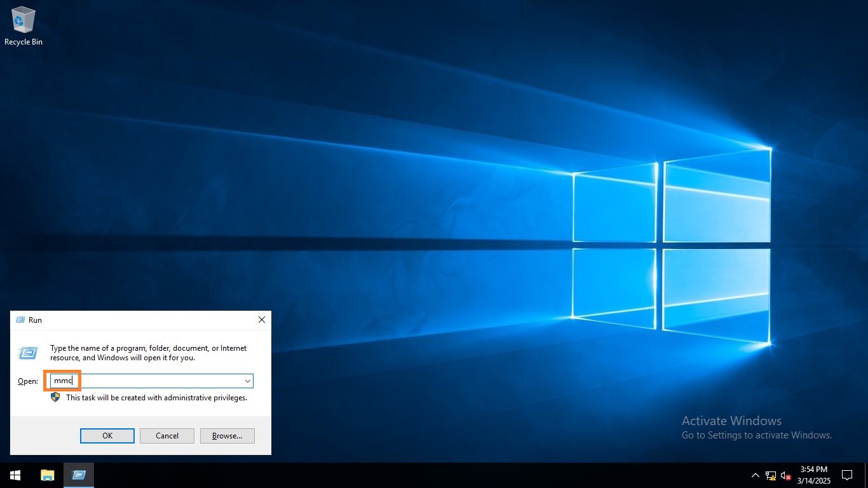The width and height of the screenshot is (868, 488).
Task: Show hidden system tray icons chevron
Action: coord(755,475)
